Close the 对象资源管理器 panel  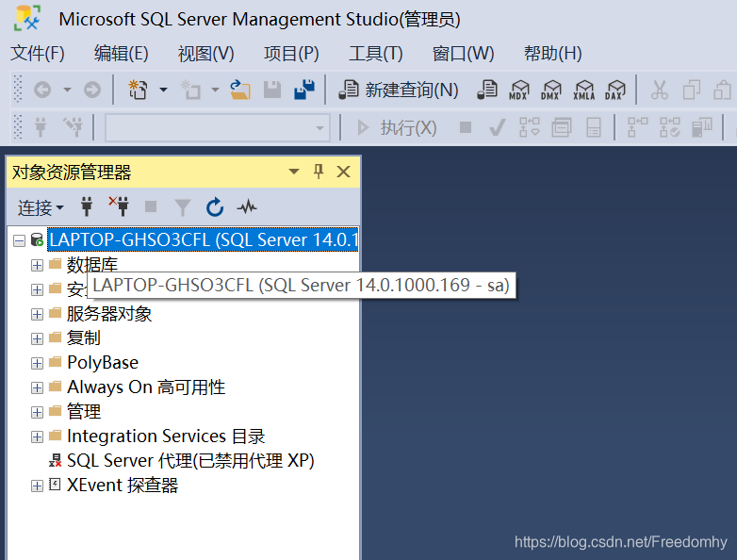point(344,172)
